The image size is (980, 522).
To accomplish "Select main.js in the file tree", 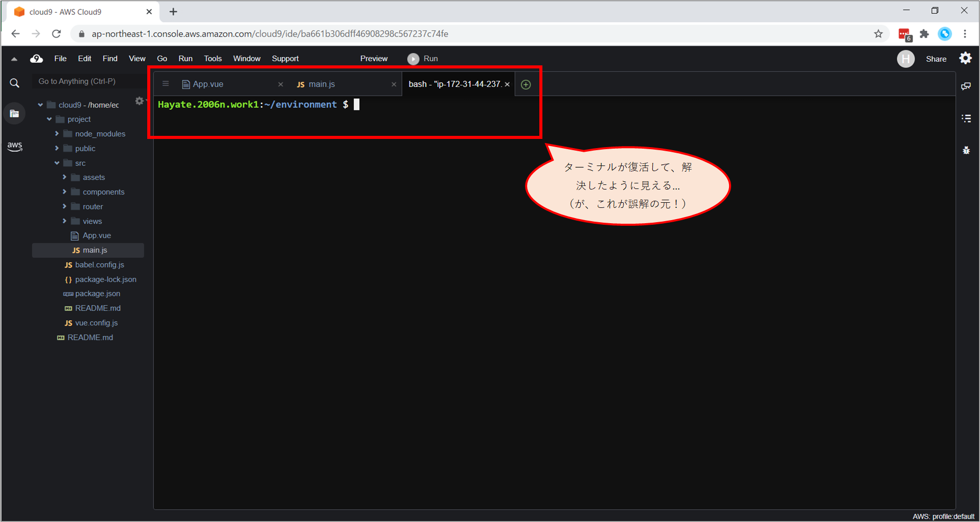I will (x=88, y=250).
